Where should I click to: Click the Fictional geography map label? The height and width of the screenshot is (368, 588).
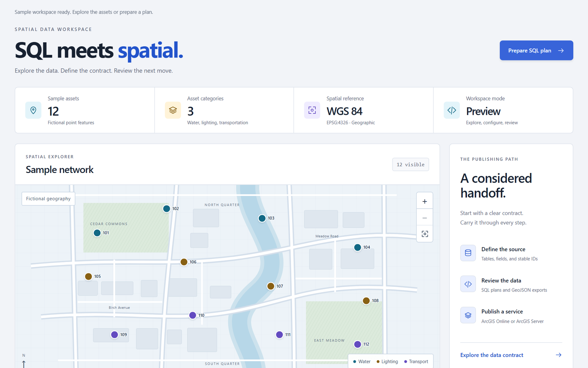[x=48, y=199]
